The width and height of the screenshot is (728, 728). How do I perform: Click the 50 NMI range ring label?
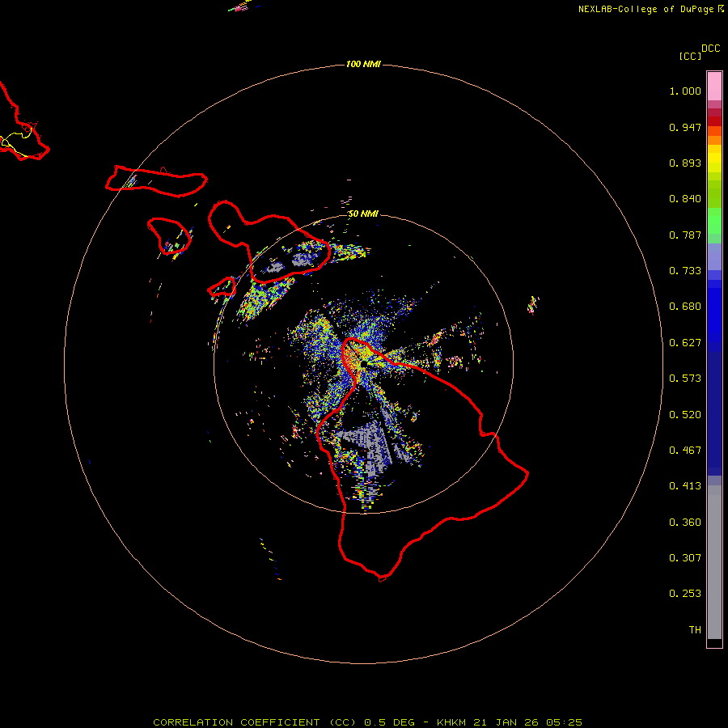pyautogui.click(x=363, y=214)
